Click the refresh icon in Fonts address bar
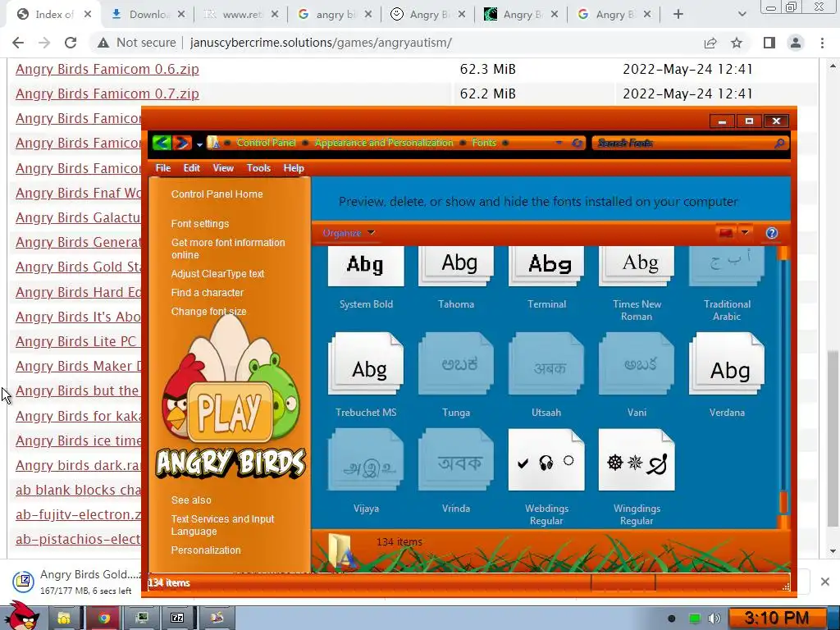 click(x=577, y=143)
